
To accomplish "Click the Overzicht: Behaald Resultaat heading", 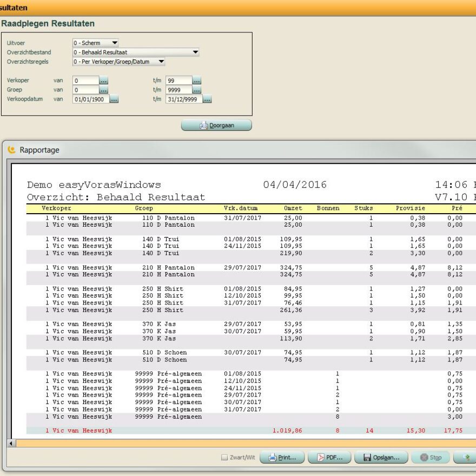I will (116, 197).
